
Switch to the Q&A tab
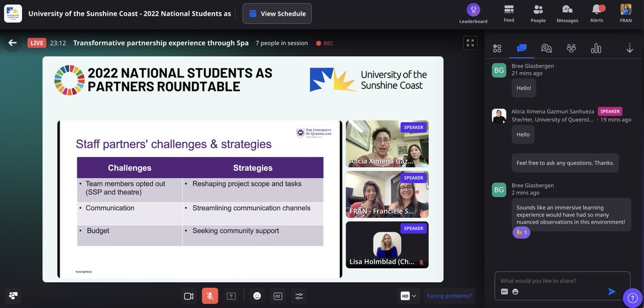(x=546, y=48)
